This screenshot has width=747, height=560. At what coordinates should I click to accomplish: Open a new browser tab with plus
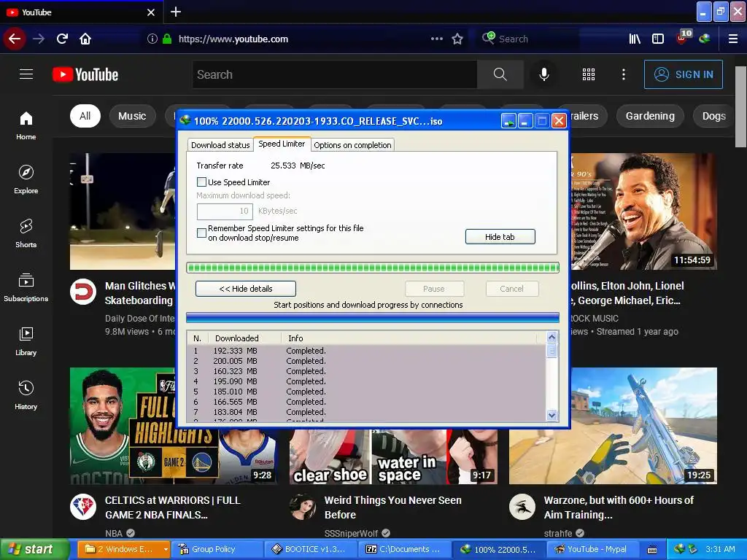pos(176,12)
